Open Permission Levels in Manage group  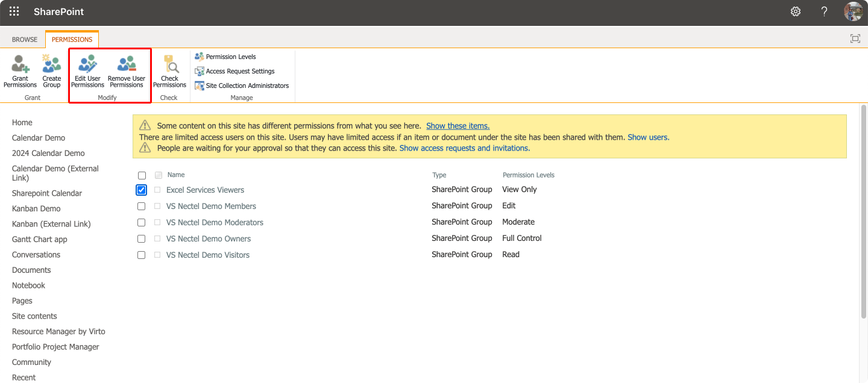(225, 57)
